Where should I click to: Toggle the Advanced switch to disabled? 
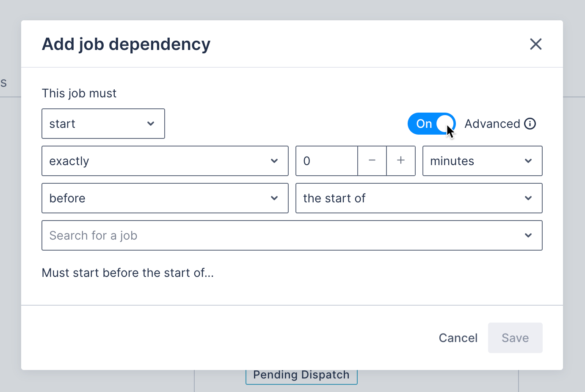[x=431, y=124]
